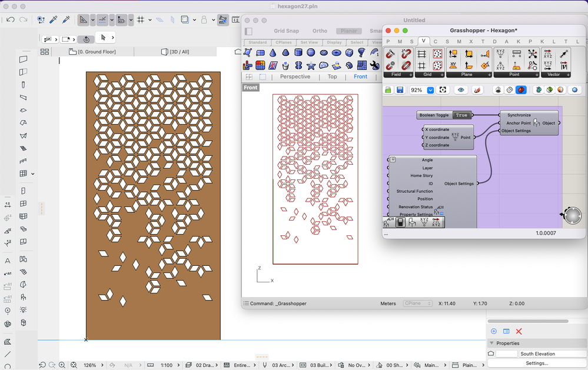The image size is (588, 370).
Task: Click the Ortho button in Rhino
Action: pos(320,31)
